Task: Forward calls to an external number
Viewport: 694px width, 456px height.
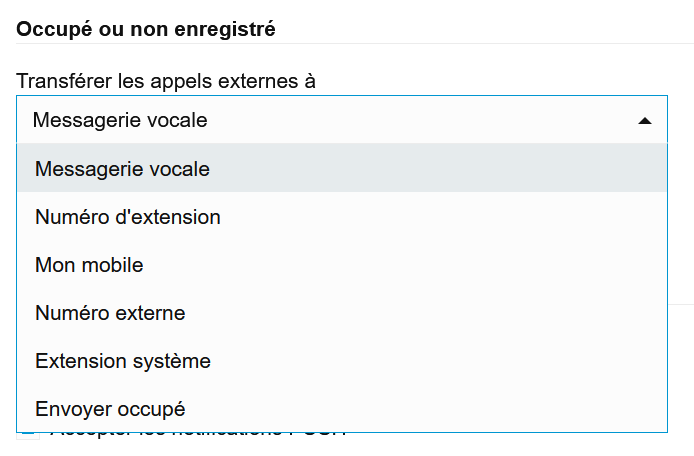Action: (110, 313)
